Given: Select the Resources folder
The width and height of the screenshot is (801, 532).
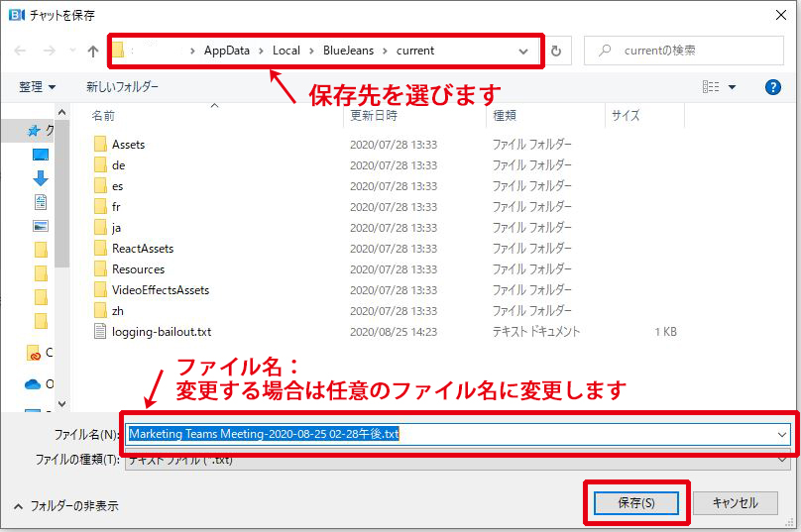Looking at the screenshot, I should coord(139,269).
